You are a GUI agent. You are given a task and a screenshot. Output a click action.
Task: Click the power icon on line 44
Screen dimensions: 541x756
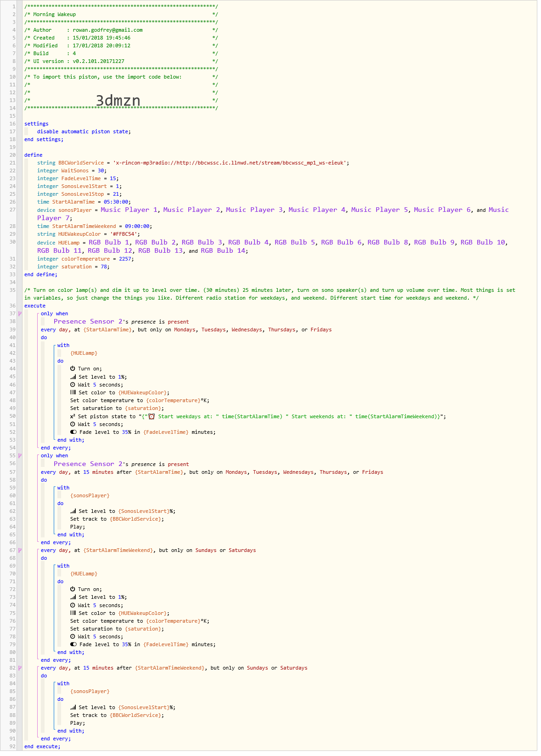point(73,369)
